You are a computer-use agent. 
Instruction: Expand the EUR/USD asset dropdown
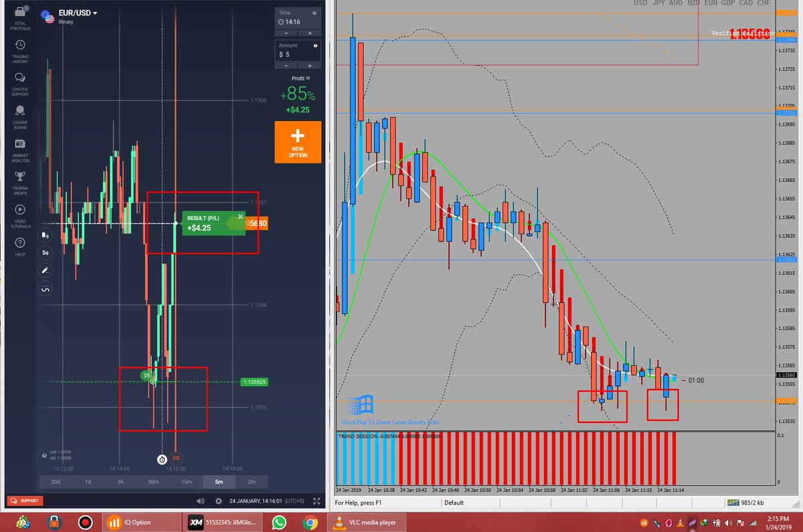78,13
